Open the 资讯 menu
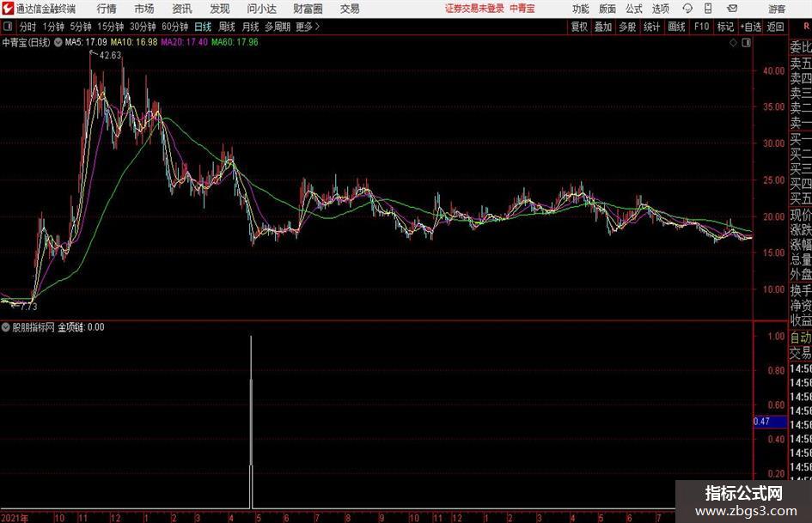The image size is (812, 523). point(182,9)
